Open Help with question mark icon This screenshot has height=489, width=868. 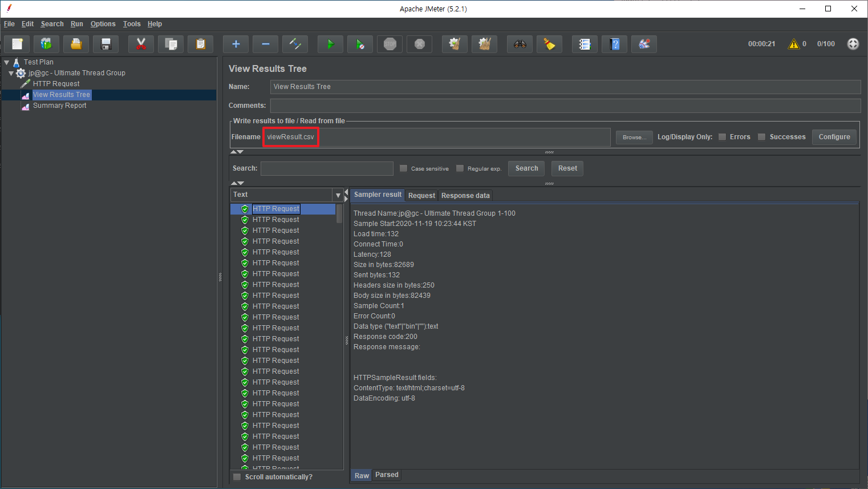[x=614, y=44]
